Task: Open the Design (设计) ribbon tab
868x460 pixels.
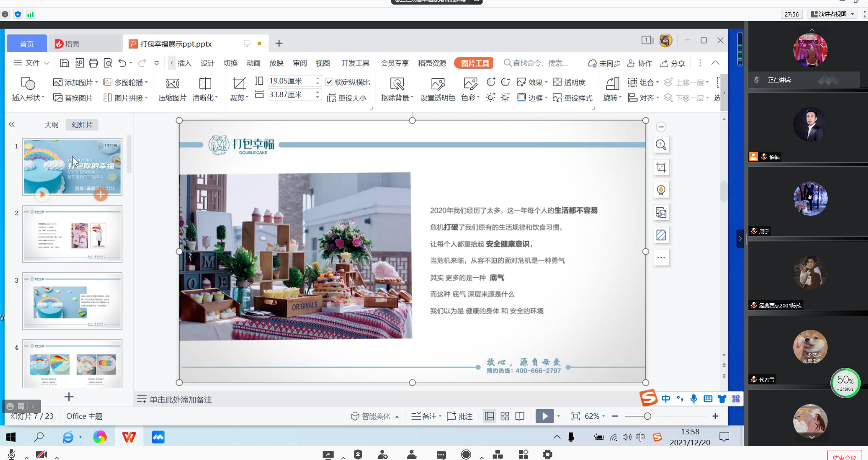Action: pyautogui.click(x=208, y=63)
